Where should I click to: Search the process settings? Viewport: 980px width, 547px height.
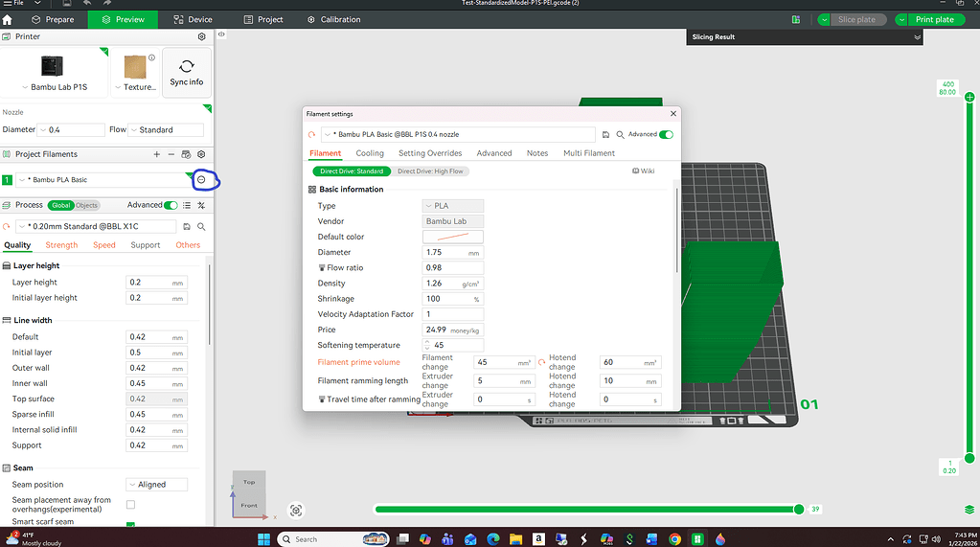coord(201,227)
